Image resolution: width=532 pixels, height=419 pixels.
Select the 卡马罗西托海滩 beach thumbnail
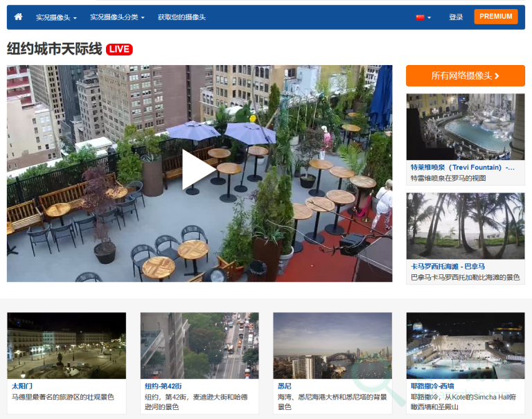coord(465,226)
